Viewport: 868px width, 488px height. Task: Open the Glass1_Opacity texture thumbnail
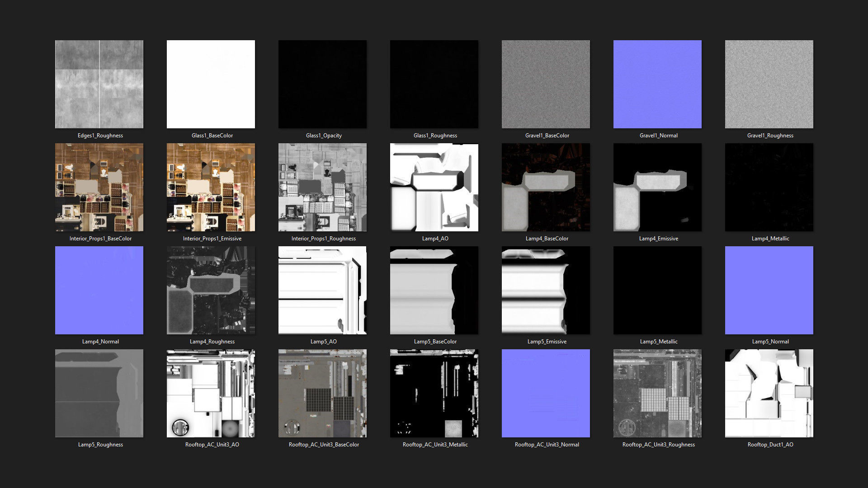(x=322, y=84)
